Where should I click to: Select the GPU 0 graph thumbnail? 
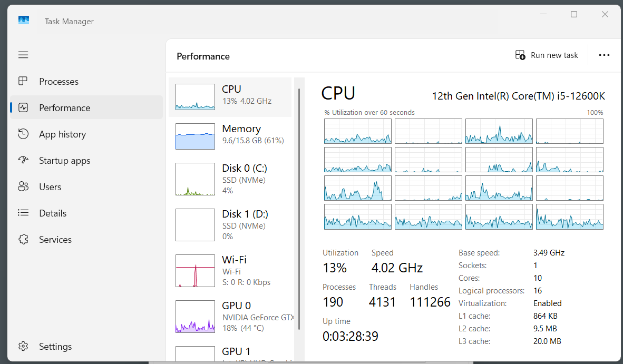point(195,317)
